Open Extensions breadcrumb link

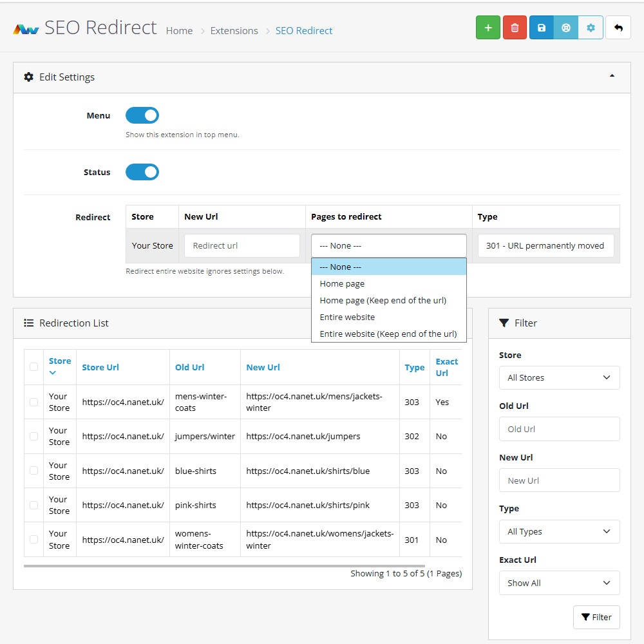click(x=234, y=31)
